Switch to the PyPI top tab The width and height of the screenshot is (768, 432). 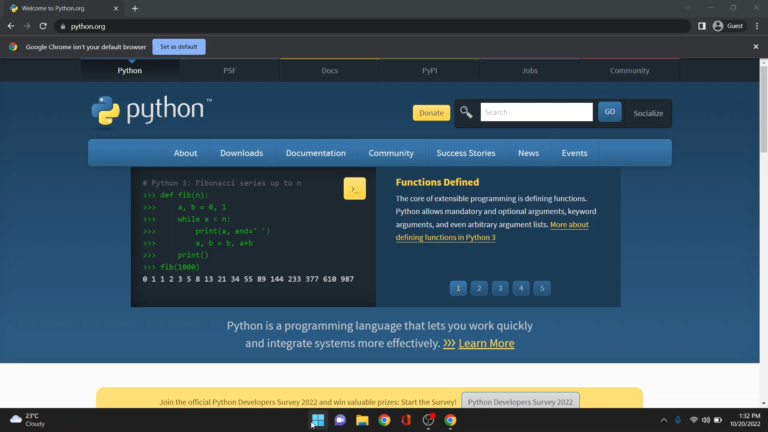point(430,71)
